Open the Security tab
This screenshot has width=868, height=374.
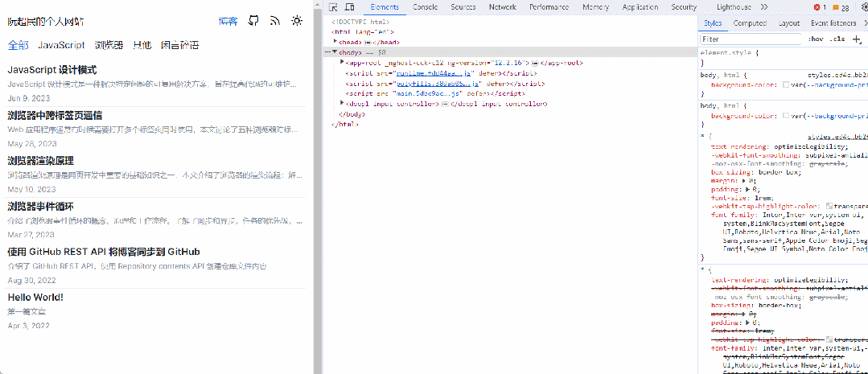683,7
